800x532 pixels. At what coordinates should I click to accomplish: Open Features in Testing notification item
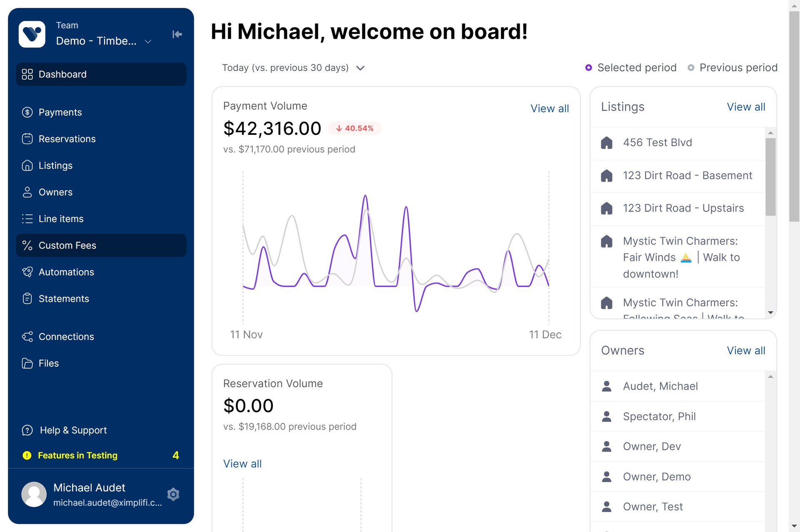(77, 455)
